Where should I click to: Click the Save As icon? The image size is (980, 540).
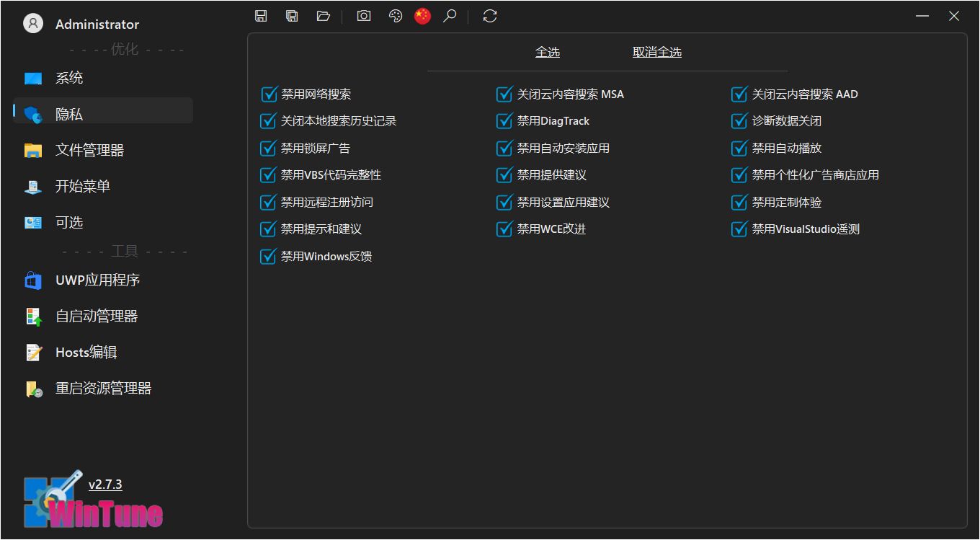coord(292,16)
